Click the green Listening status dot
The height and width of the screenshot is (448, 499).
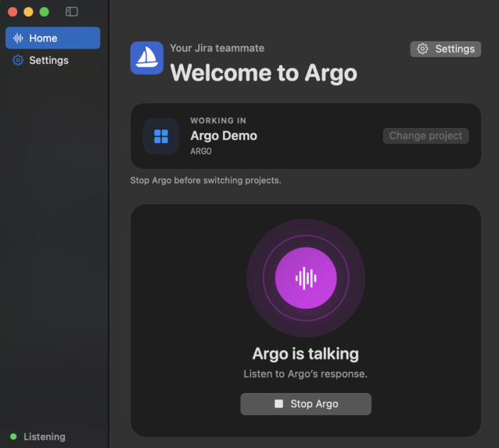pyautogui.click(x=13, y=436)
